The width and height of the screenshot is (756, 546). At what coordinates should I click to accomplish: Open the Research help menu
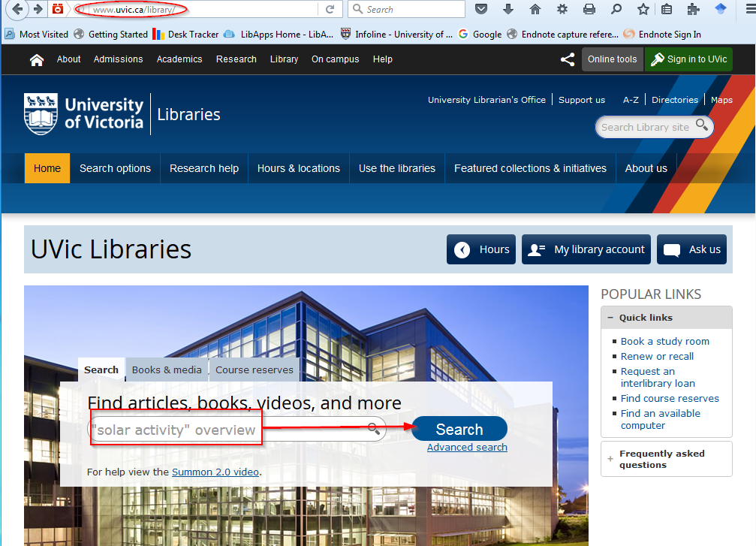coord(204,168)
